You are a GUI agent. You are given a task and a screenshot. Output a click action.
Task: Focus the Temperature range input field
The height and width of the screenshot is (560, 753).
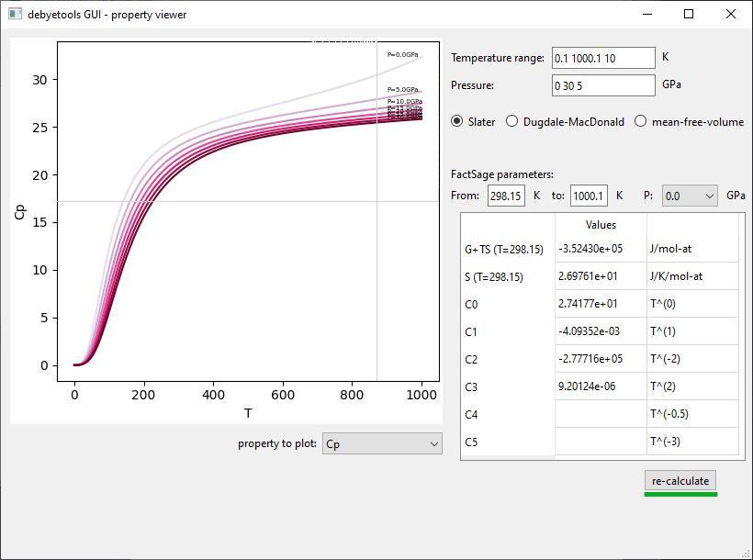coord(603,58)
